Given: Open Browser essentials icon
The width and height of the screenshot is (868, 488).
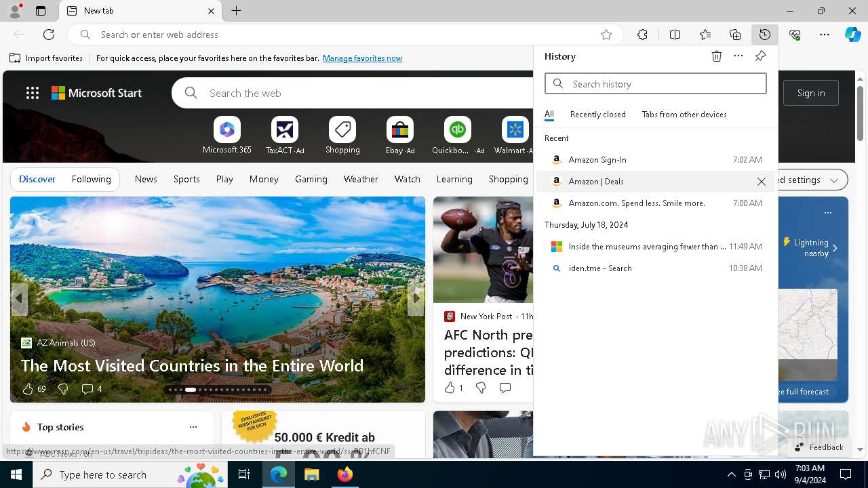Looking at the screenshot, I should 795,35.
